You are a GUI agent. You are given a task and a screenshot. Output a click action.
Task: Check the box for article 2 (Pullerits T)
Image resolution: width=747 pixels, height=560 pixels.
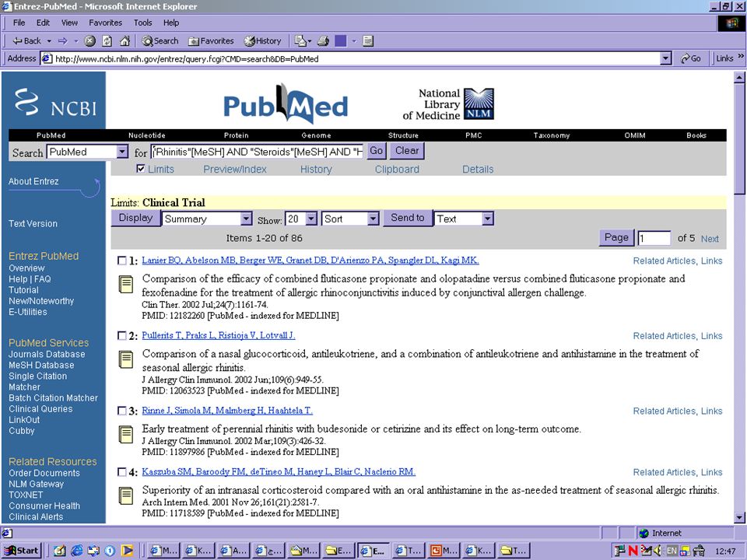[122, 336]
